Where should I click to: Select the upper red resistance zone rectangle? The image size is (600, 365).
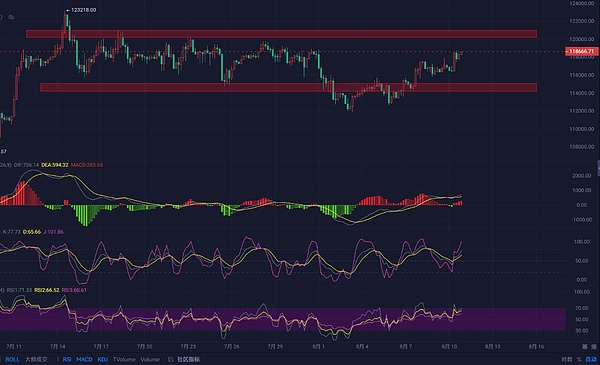pos(281,34)
